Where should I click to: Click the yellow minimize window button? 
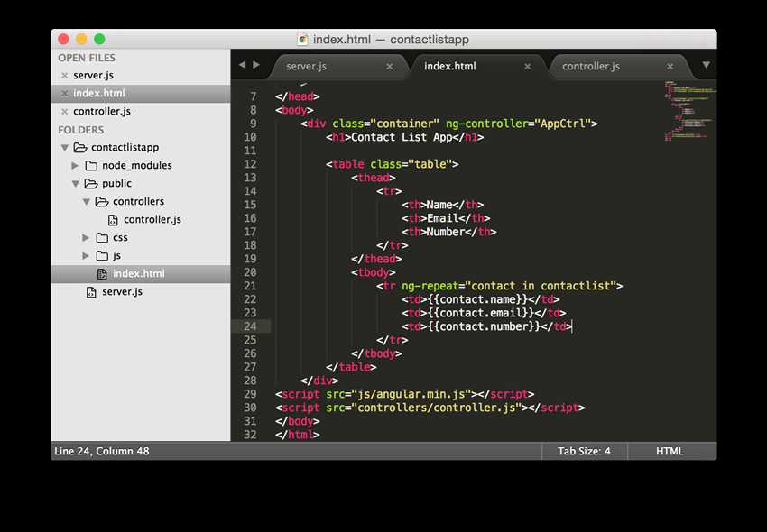81,39
